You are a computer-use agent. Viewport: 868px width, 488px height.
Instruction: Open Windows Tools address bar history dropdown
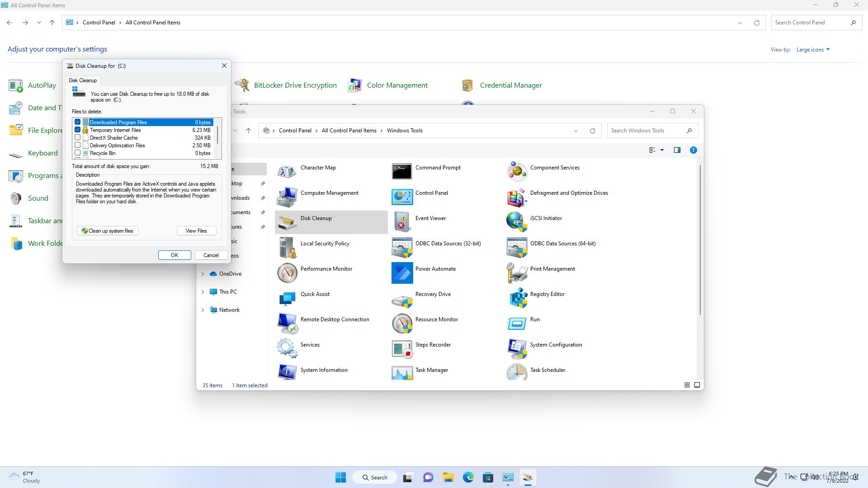576,131
